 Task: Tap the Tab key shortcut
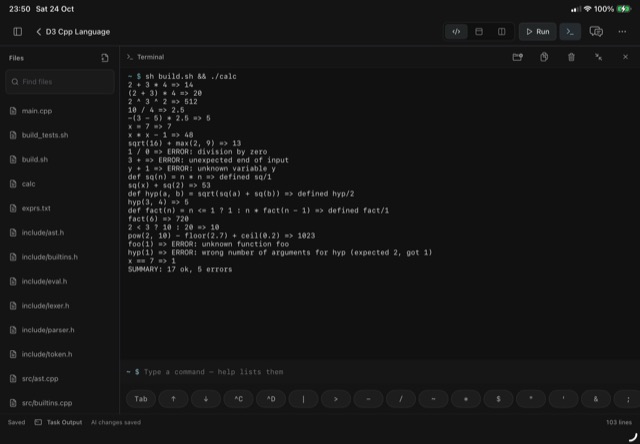point(141,399)
